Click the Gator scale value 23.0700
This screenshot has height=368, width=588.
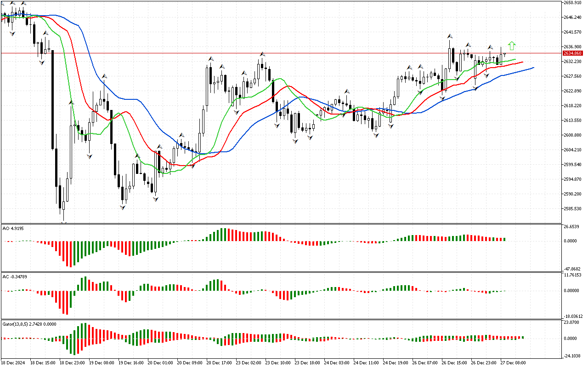point(572,323)
